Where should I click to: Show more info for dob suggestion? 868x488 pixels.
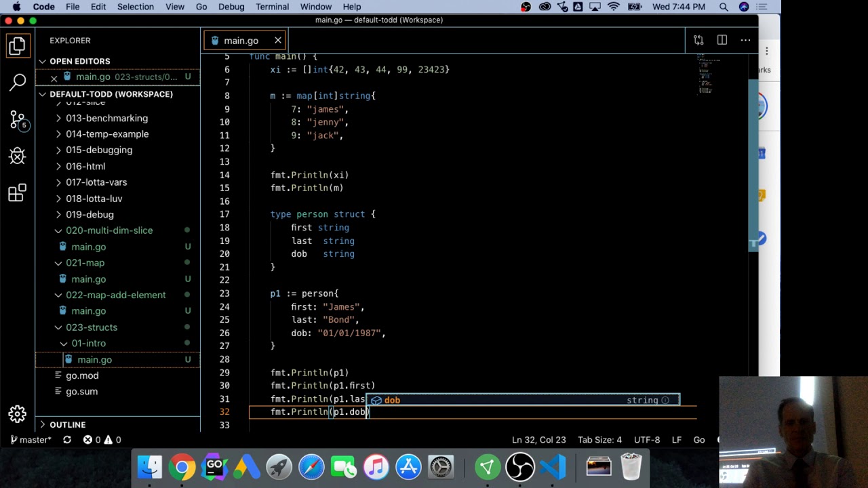[x=665, y=400]
